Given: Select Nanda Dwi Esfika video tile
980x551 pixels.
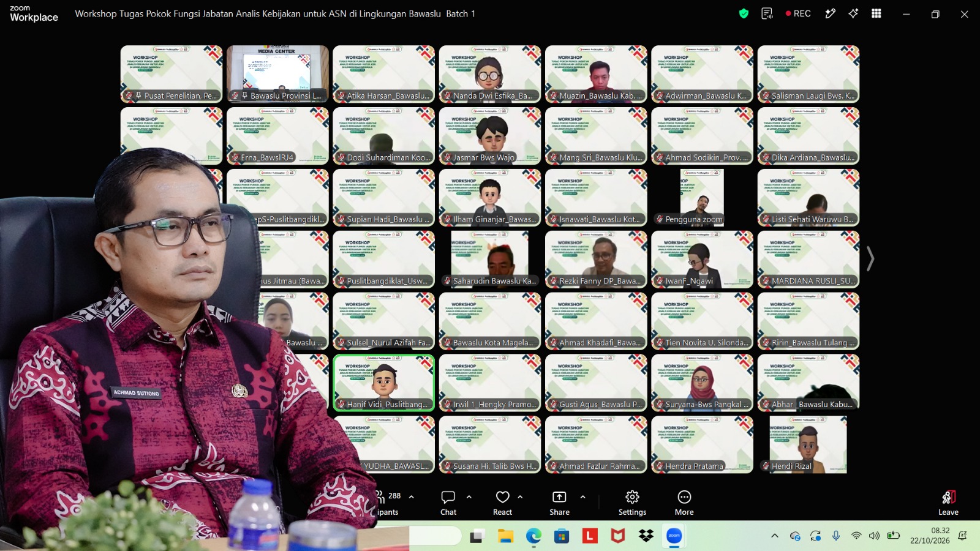Looking at the screenshot, I should [x=490, y=73].
